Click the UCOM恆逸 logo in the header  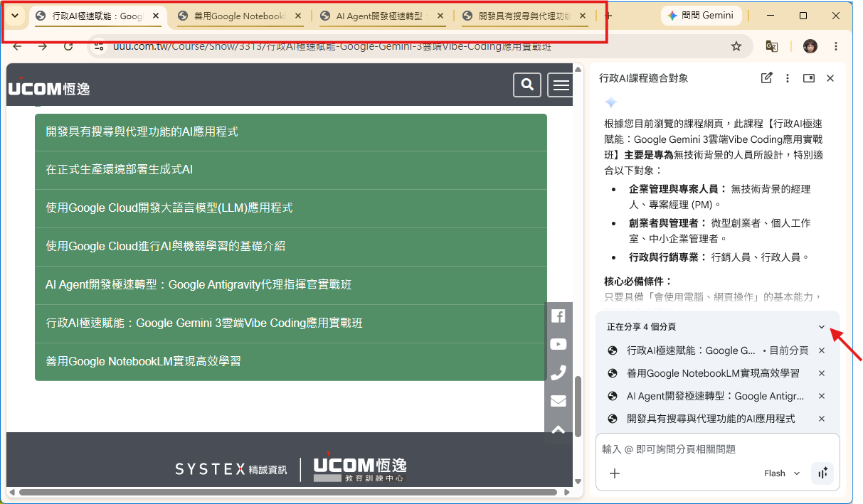pos(49,86)
